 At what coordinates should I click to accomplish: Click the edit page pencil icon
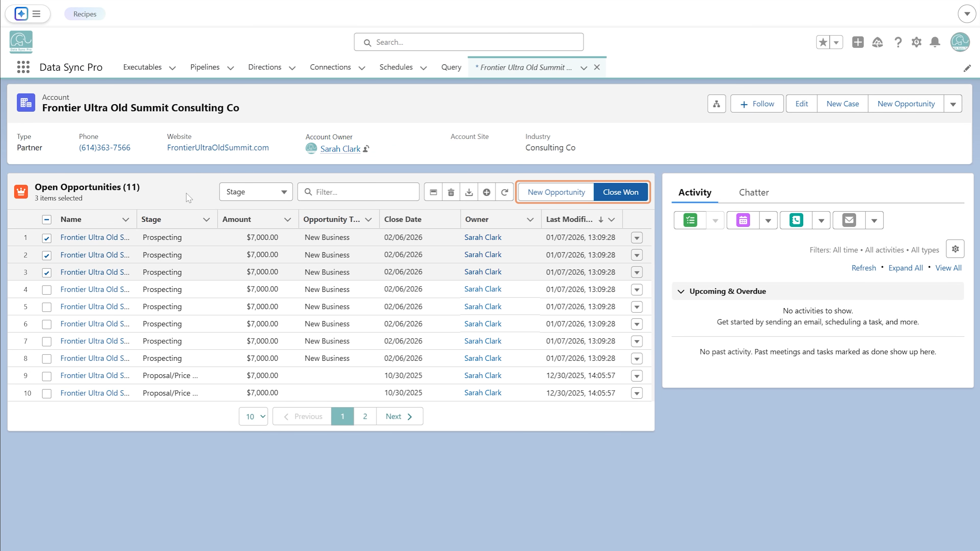[967, 68]
